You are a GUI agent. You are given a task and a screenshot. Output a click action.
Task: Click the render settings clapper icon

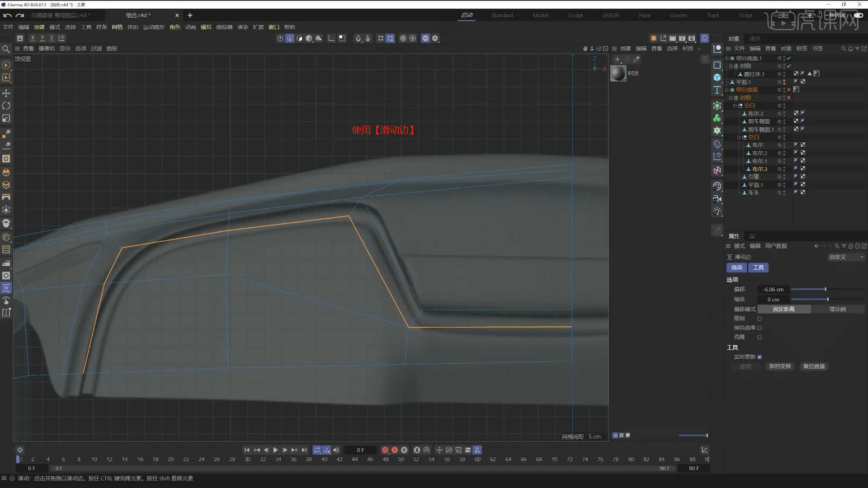[692, 38]
